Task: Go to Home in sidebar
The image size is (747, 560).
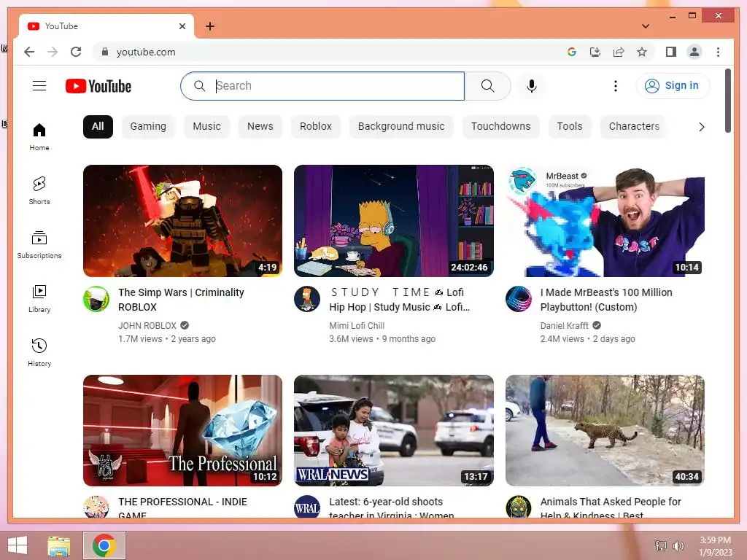Action: (x=39, y=137)
